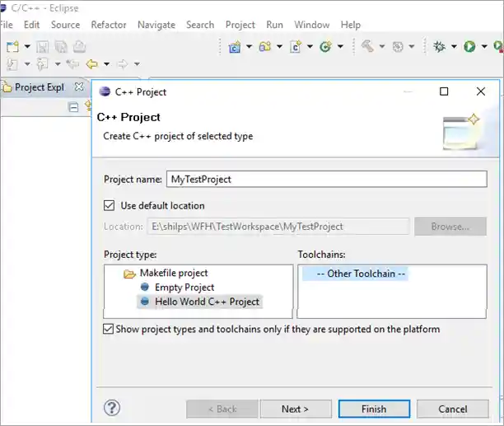
Task: Click the Last Edit Location icon
Action: point(72,64)
